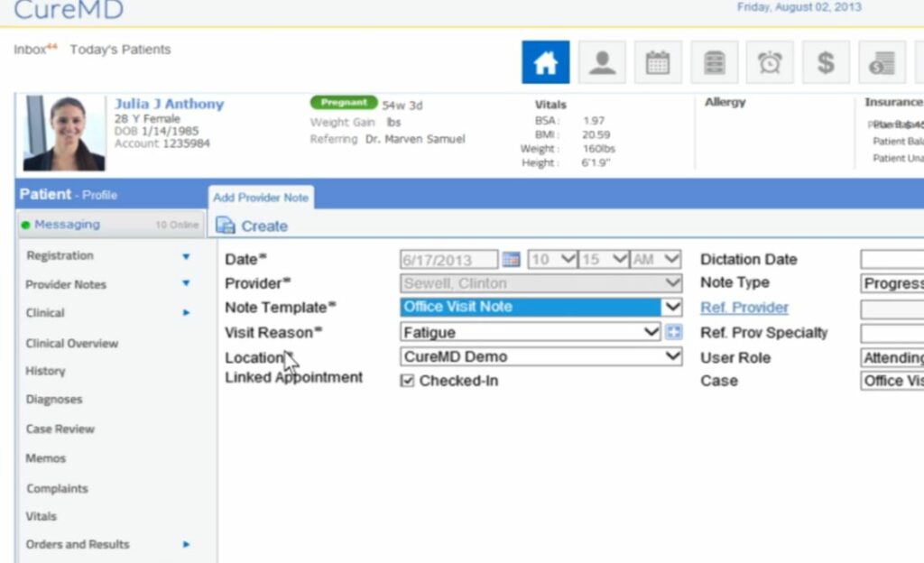924x563 pixels.
Task: Click the Patient - Profile header
Action: [69, 194]
